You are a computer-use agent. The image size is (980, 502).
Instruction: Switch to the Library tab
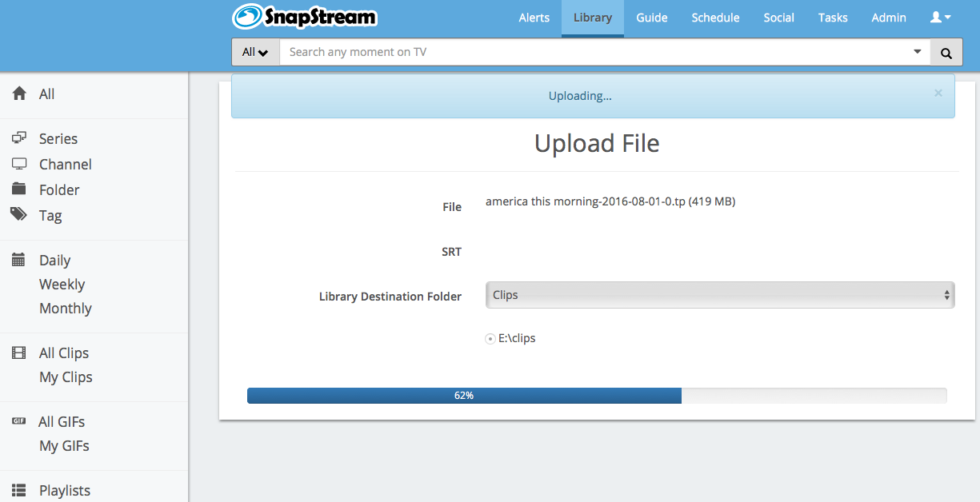coord(593,18)
